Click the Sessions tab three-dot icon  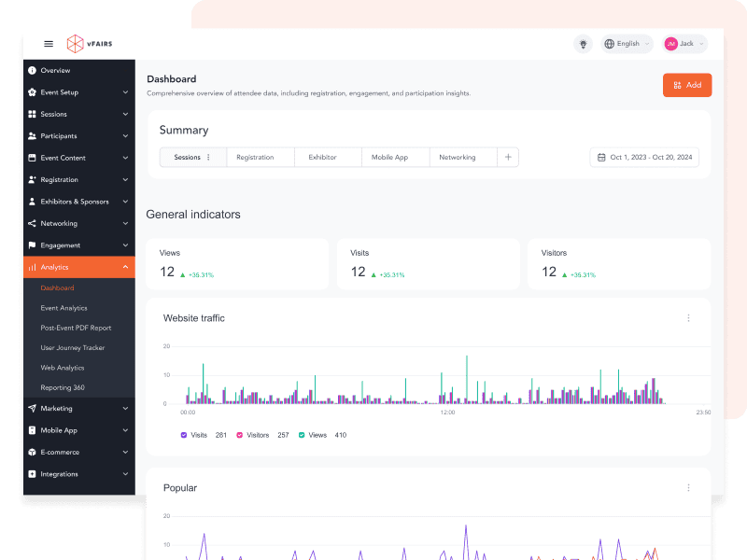(x=208, y=157)
